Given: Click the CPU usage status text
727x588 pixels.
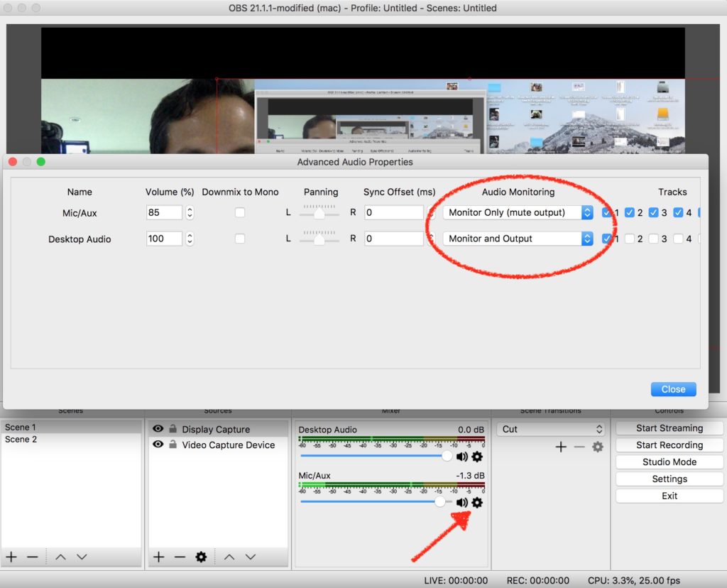Looking at the screenshot, I should click(x=633, y=580).
